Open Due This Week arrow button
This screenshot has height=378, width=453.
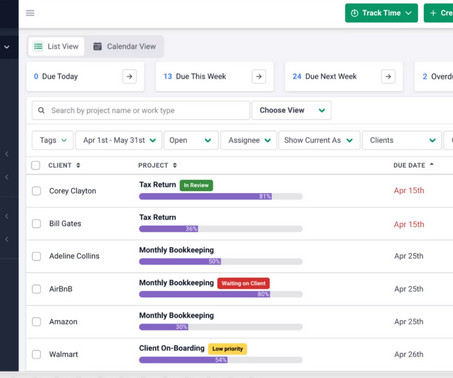point(259,77)
